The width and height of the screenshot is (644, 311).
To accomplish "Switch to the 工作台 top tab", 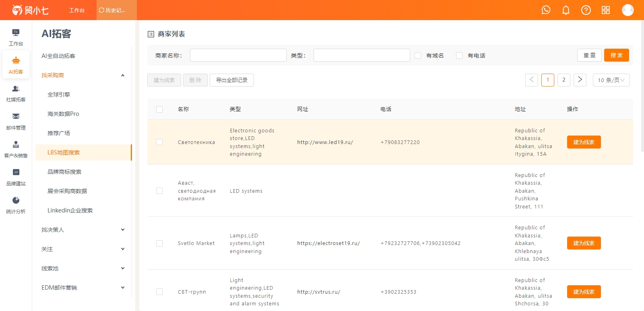I will click(x=76, y=10).
